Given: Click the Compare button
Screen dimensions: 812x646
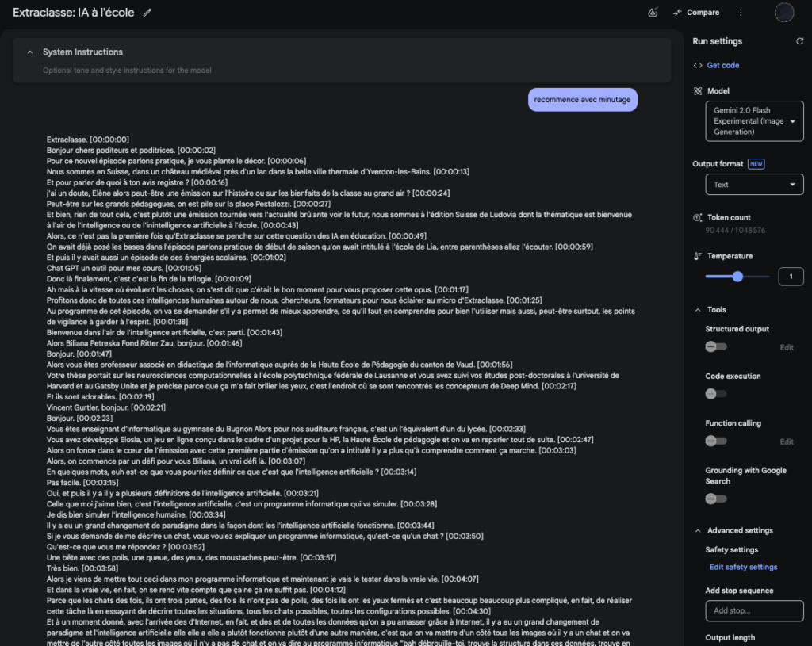Looking at the screenshot, I should pyautogui.click(x=695, y=13).
